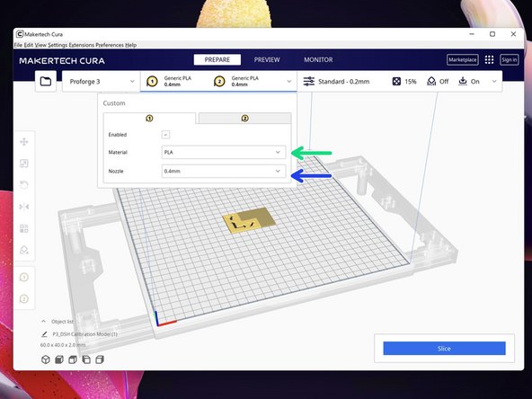Switch to right view cube icon

tap(100, 359)
